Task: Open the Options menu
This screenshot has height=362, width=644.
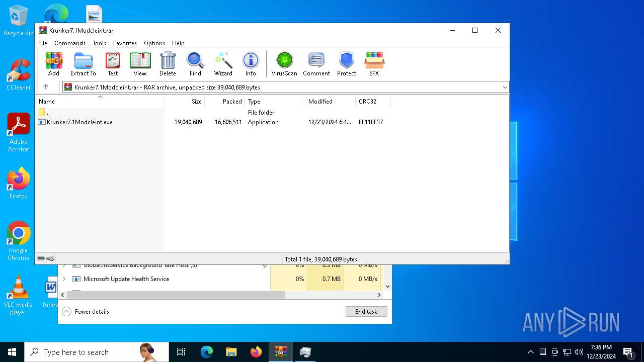Action: 154,43
